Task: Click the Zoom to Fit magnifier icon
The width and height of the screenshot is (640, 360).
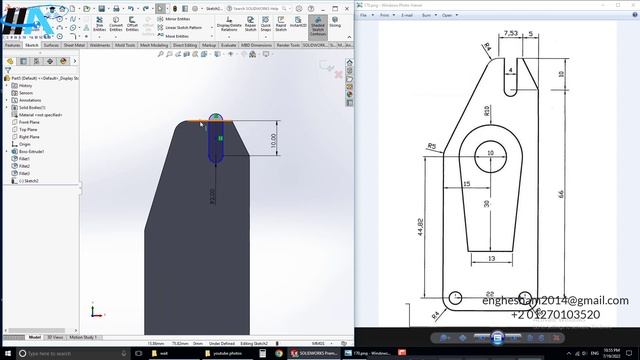Action: click(x=161, y=54)
